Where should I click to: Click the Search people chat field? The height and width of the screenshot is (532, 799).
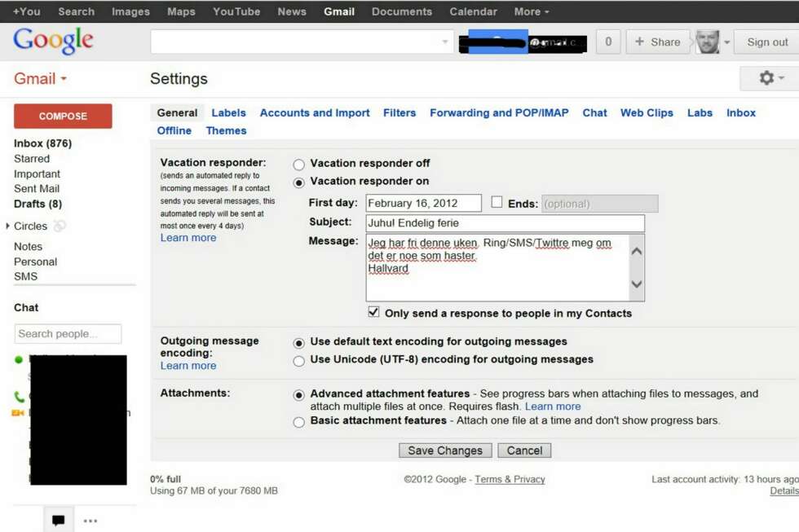point(68,334)
